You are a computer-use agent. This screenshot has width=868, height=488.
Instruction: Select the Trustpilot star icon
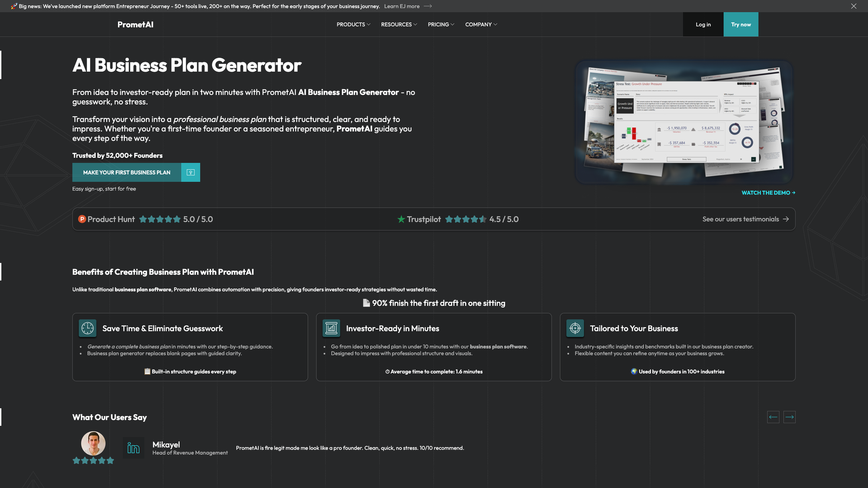click(x=401, y=219)
